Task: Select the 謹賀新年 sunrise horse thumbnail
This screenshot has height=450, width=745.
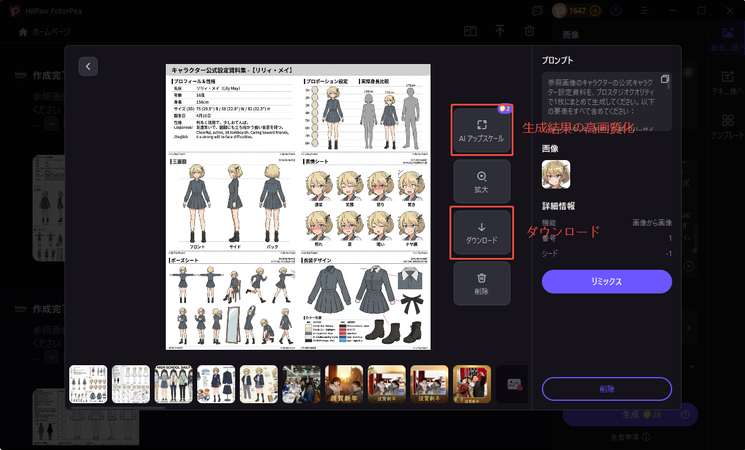Action: point(344,384)
